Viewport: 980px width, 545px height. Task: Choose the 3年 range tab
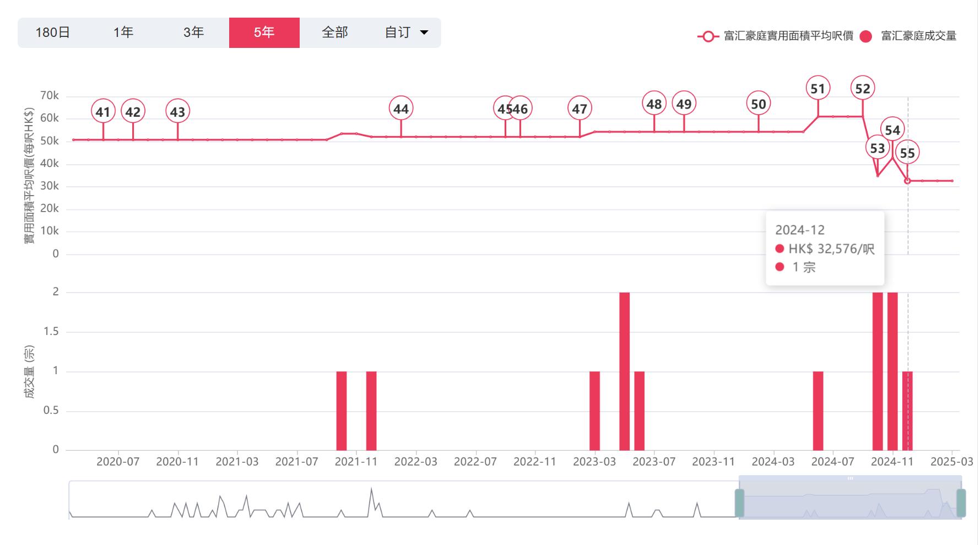(194, 33)
